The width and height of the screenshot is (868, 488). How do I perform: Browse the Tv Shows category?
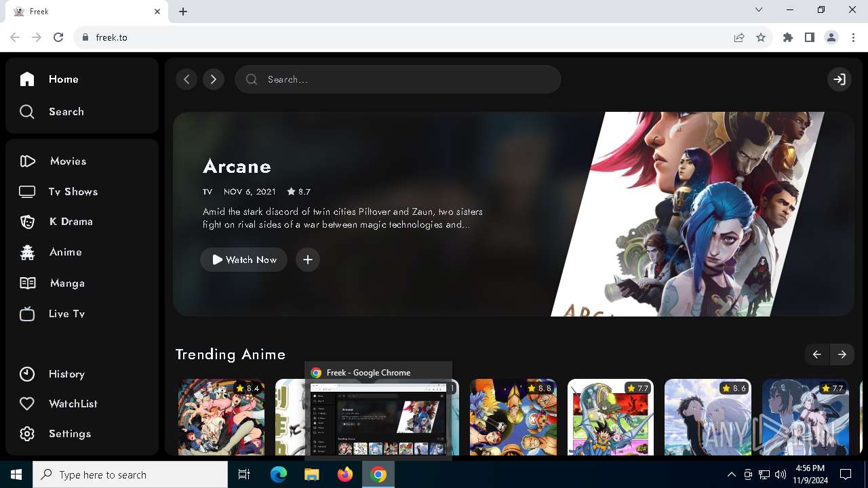(58, 192)
